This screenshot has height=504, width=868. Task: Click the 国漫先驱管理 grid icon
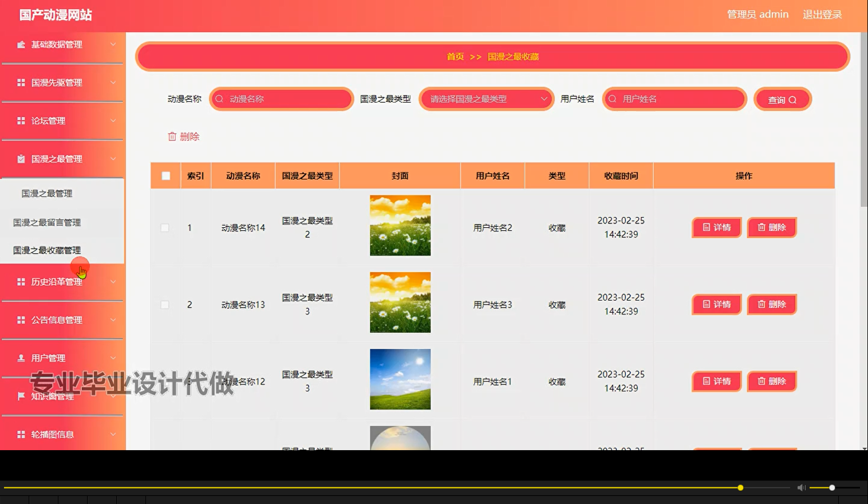[21, 82]
